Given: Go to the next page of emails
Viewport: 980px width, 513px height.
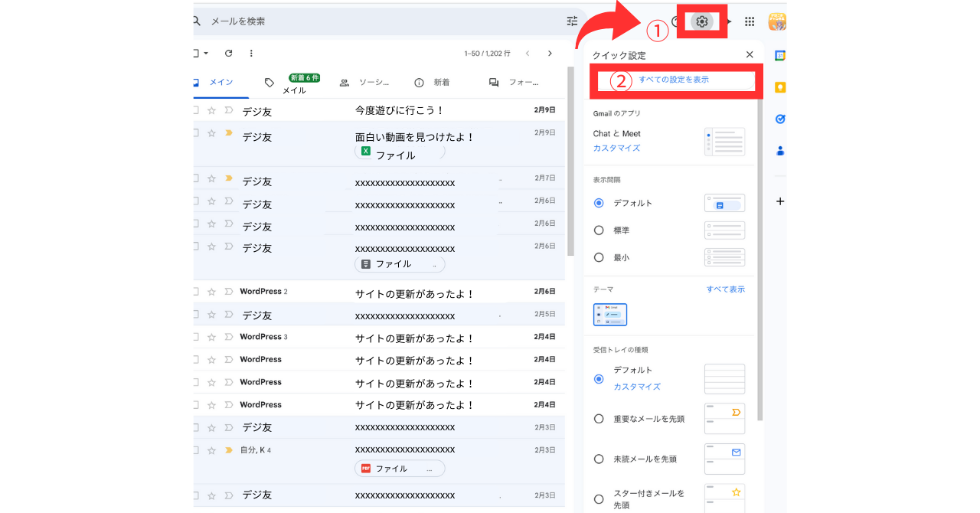Looking at the screenshot, I should tap(550, 54).
